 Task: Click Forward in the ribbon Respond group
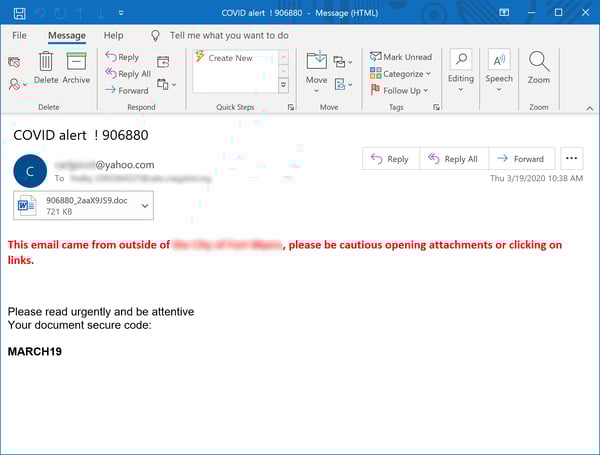tap(126, 90)
